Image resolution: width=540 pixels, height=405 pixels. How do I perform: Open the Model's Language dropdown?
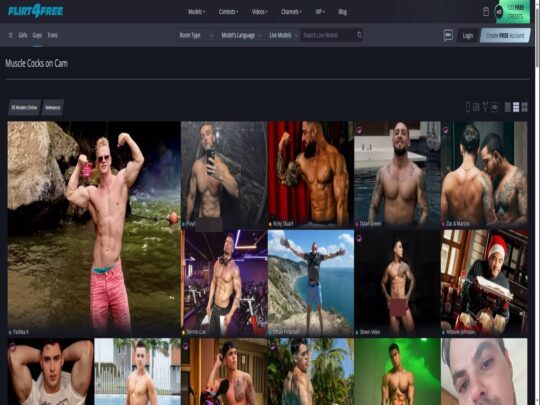click(x=241, y=35)
